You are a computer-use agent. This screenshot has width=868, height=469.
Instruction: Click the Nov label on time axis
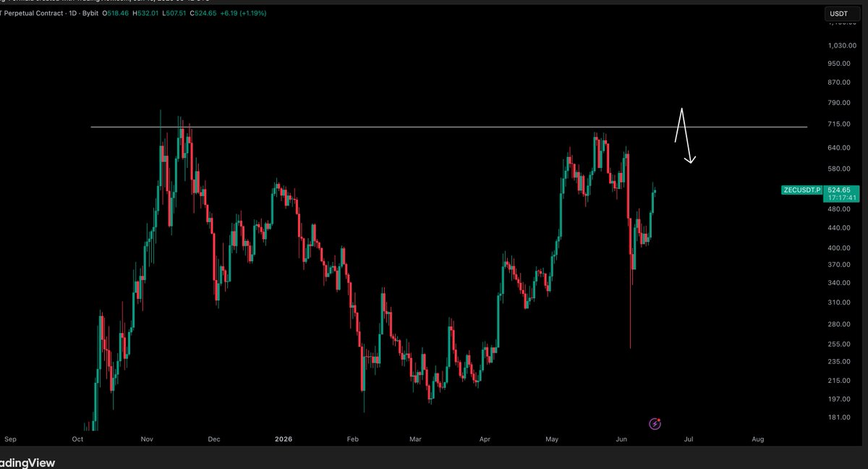(x=147, y=439)
